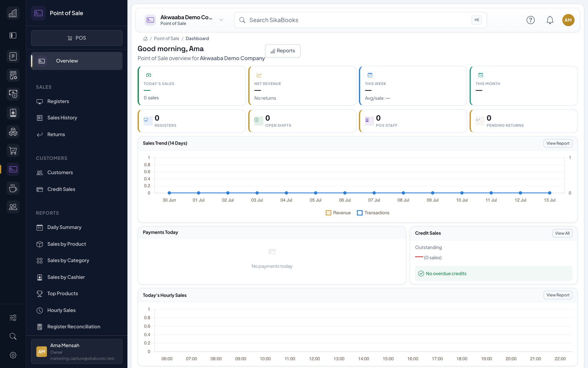Image resolution: width=588 pixels, height=368 pixels.
Task: Focus the Search SikaBooks field
Action: [361, 20]
